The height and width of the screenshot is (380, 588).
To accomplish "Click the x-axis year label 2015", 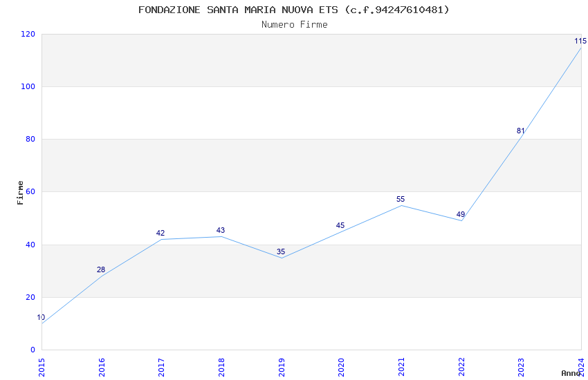I will (x=42, y=368).
